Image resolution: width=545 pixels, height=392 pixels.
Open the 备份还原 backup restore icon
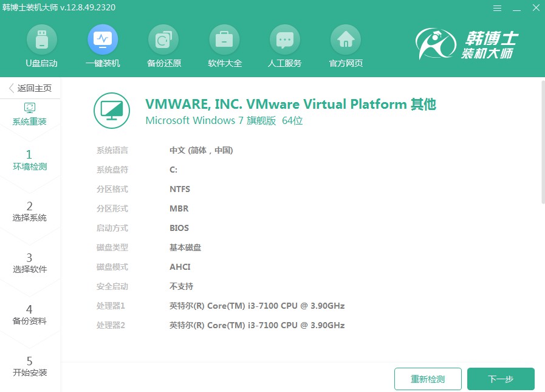[x=163, y=40]
